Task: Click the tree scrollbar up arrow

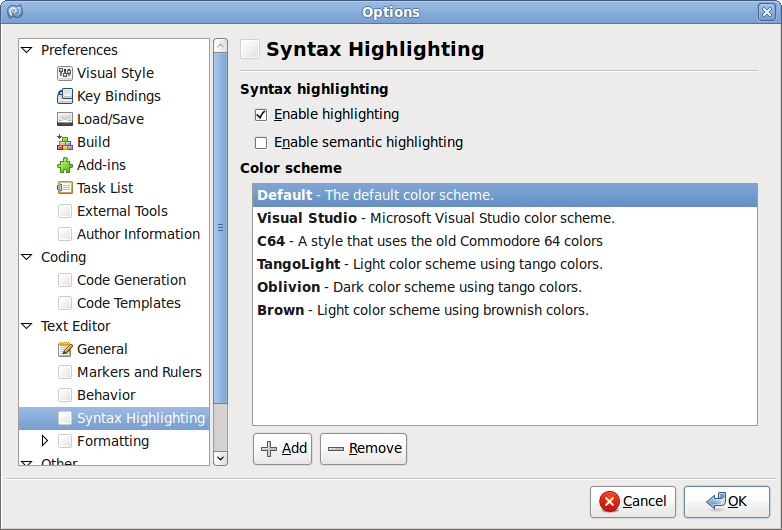Action: point(220,46)
